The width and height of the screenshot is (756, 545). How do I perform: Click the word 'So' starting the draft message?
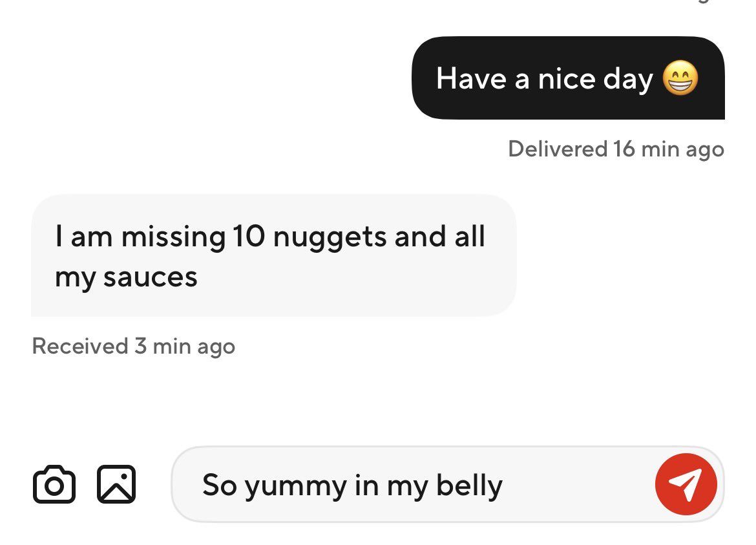click(x=220, y=485)
